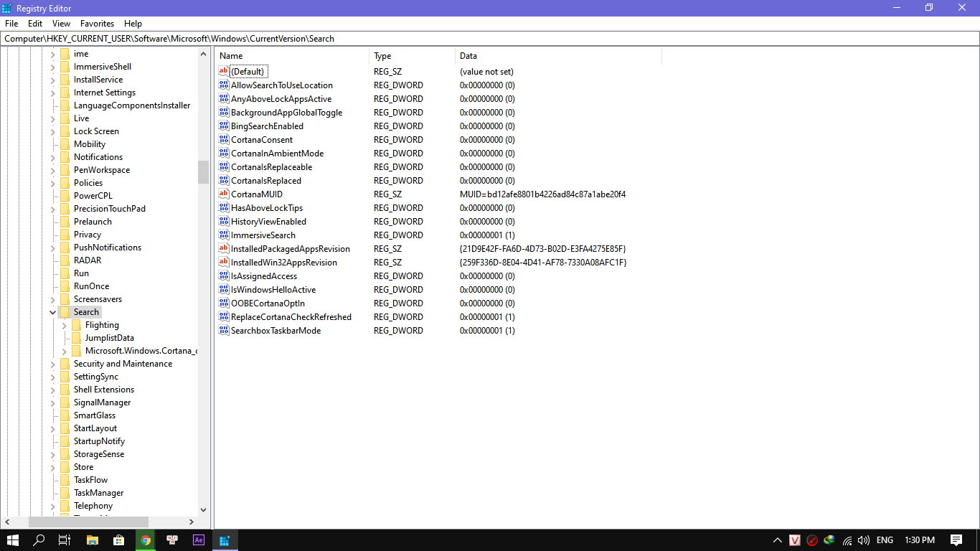980x551 pixels.
Task: Select the Telephony tree key
Action: 93,506
